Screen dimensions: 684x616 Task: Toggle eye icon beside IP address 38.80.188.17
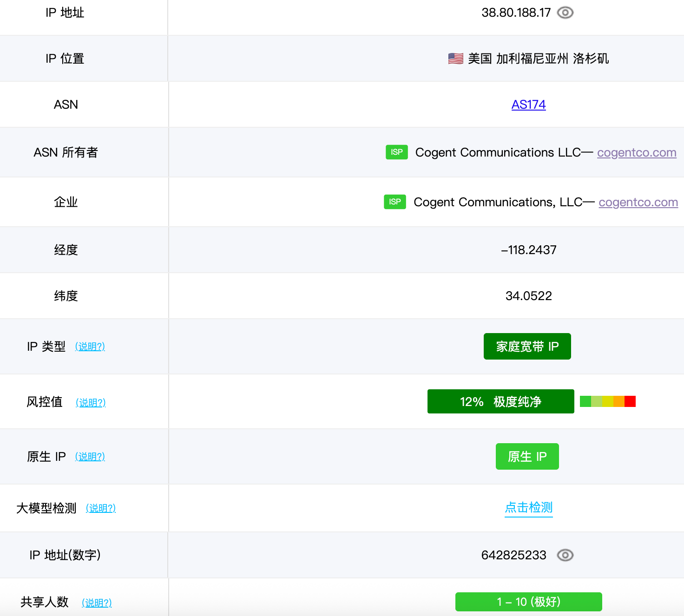(565, 13)
